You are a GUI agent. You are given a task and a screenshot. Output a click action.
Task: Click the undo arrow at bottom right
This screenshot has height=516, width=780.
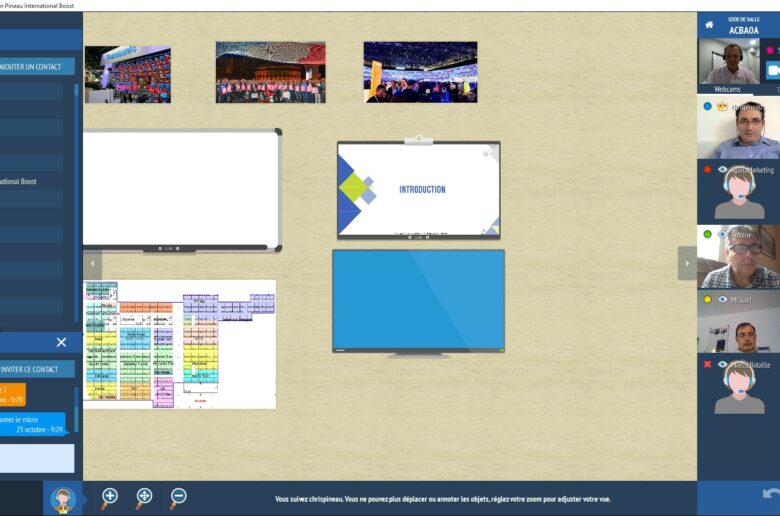[x=769, y=494]
